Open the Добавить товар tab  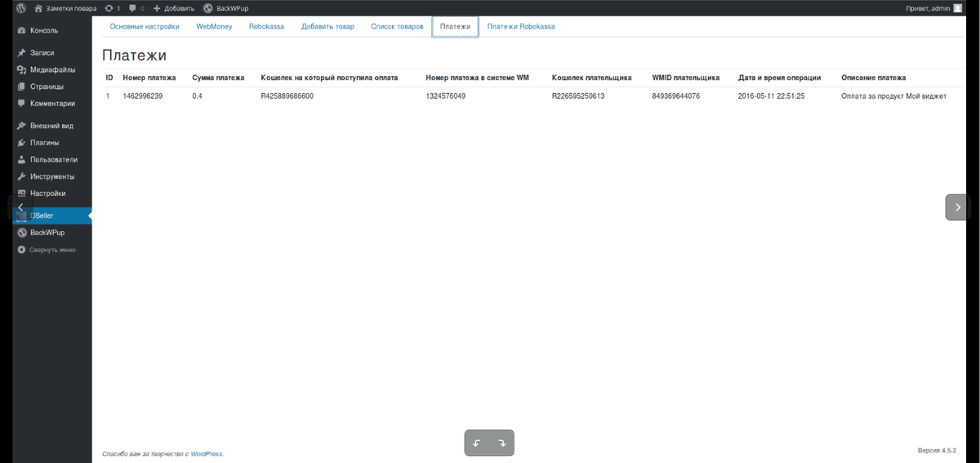point(327,27)
